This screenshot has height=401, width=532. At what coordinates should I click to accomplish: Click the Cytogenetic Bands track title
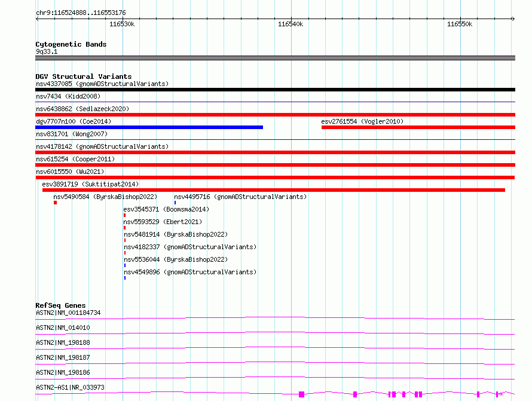[x=71, y=44]
